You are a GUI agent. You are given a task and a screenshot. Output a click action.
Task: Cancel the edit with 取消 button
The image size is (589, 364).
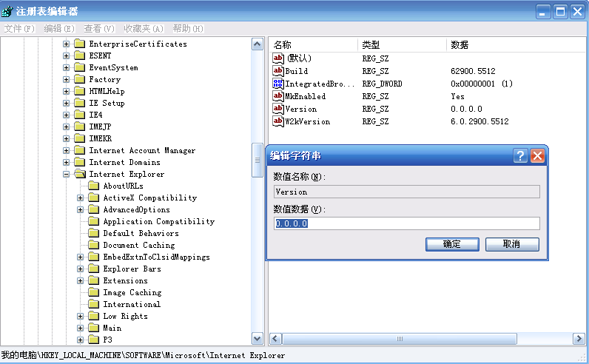(x=512, y=244)
